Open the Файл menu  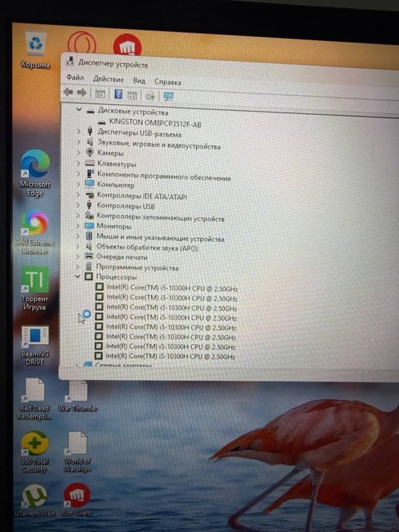75,78
